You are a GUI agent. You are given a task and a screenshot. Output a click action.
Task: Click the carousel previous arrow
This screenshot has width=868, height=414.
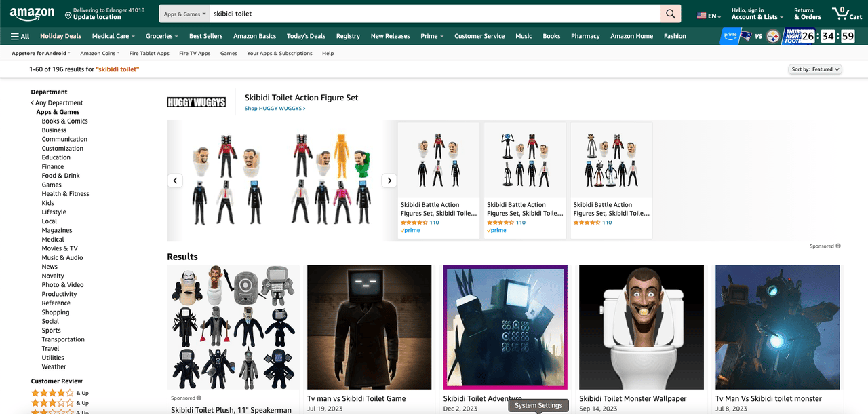coord(175,181)
